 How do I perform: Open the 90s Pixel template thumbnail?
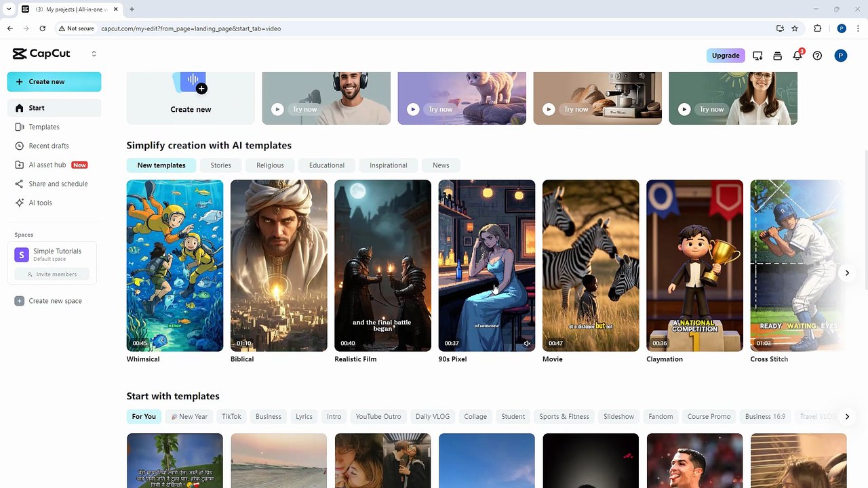(487, 266)
